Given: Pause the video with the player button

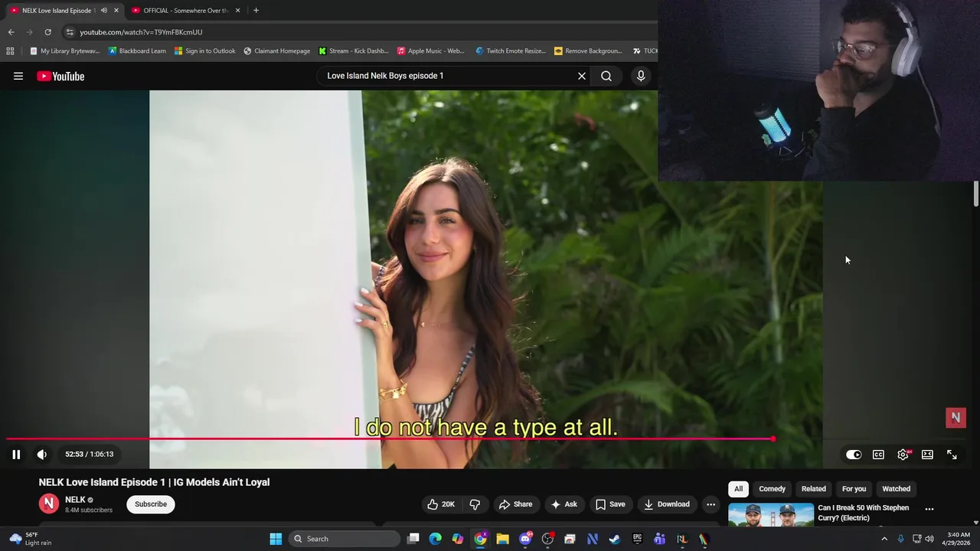Looking at the screenshot, I should (x=16, y=455).
